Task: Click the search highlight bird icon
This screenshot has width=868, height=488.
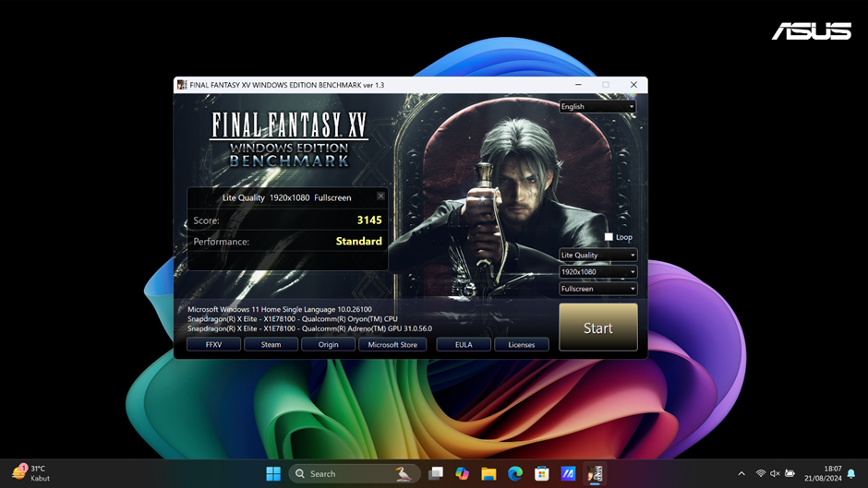Action: coord(404,473)
